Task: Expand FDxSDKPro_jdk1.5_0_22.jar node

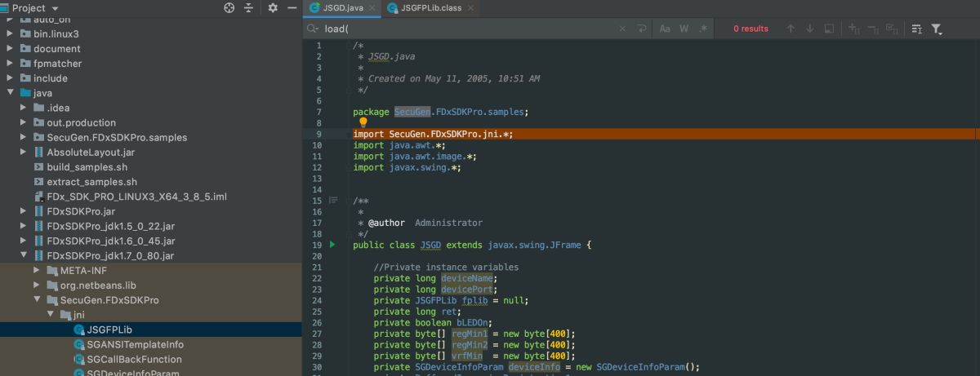Action: tap(23, 226)
